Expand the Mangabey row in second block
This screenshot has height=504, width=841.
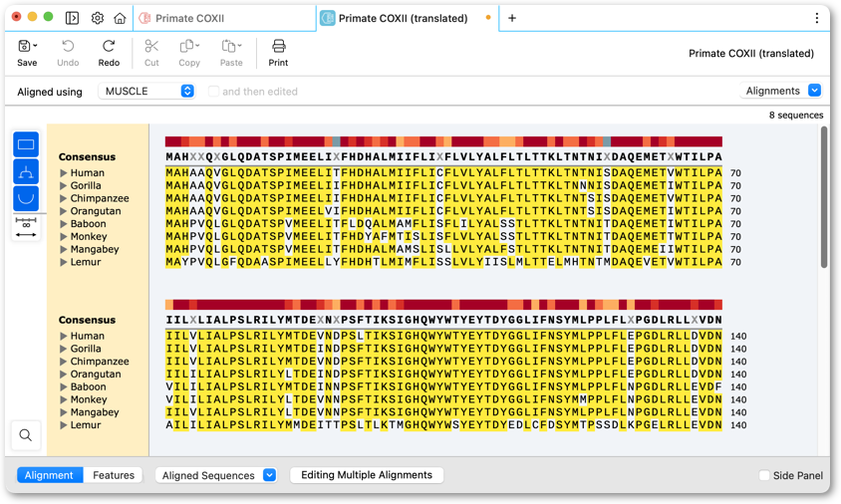click(64, 412)
